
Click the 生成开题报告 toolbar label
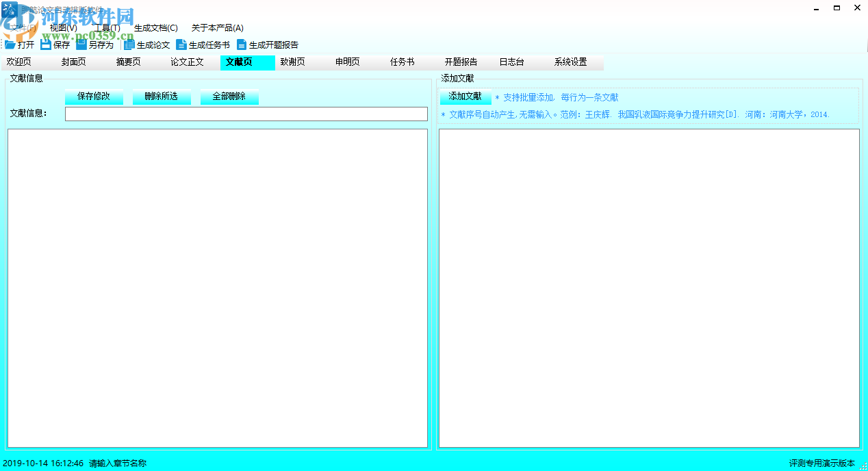[x=274, y=45]
